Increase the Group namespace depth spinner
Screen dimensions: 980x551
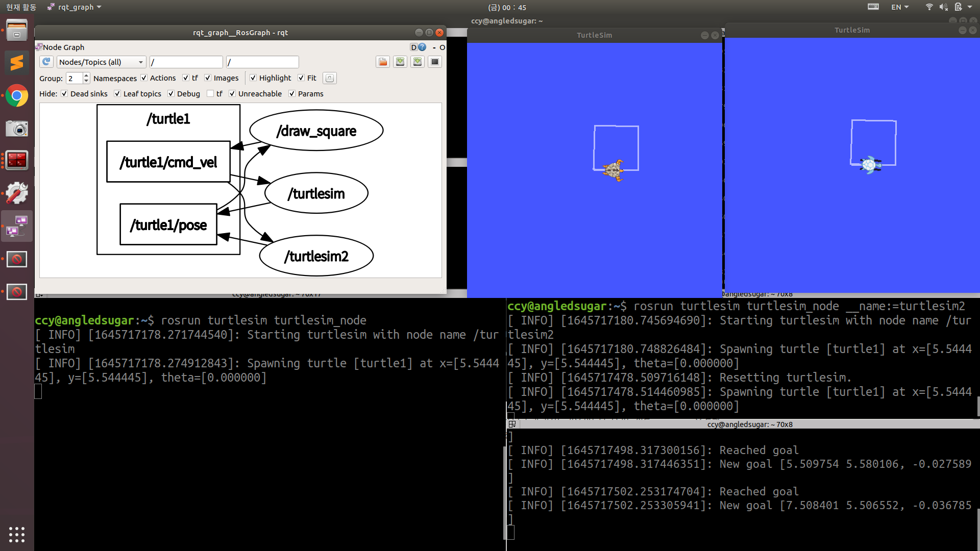86,76
